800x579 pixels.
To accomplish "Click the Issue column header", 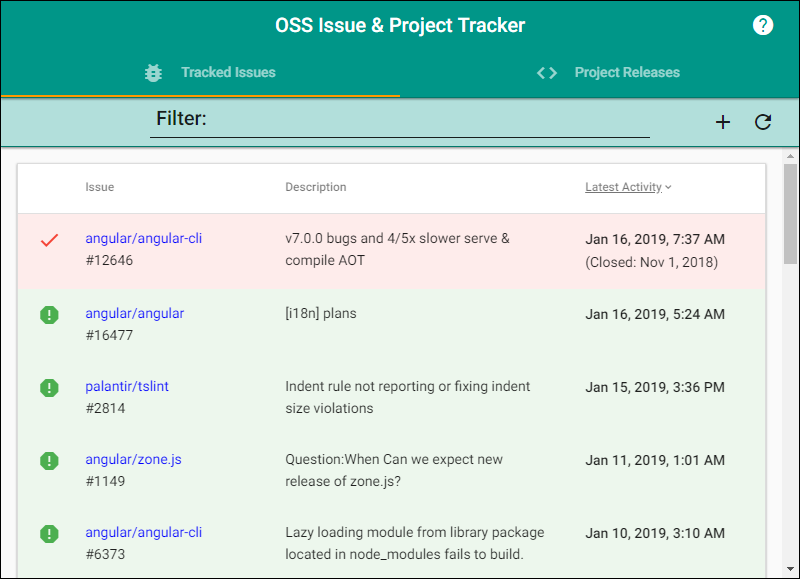I will coord(99,187).
